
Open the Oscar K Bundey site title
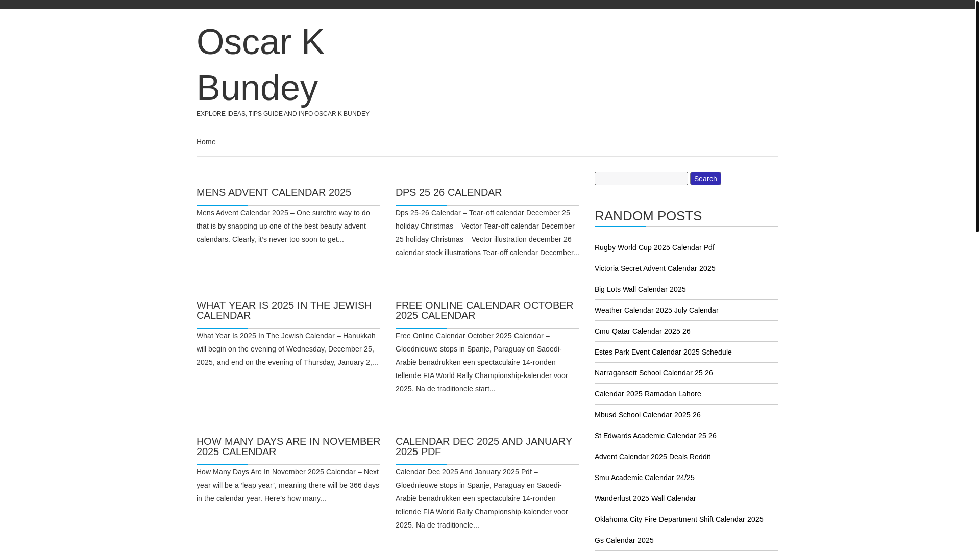click(x=260, y=64)
